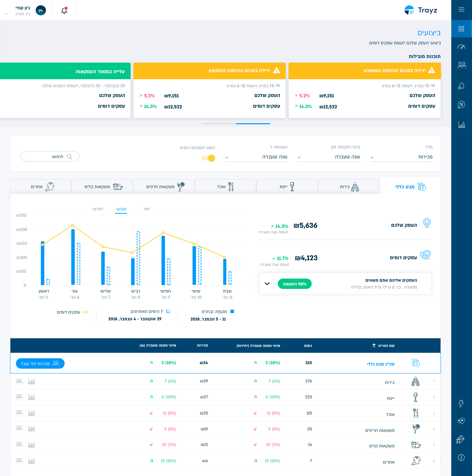Click the lightning bolt sidebar icon
The image size is (472, 476).
tap(461, 404)
